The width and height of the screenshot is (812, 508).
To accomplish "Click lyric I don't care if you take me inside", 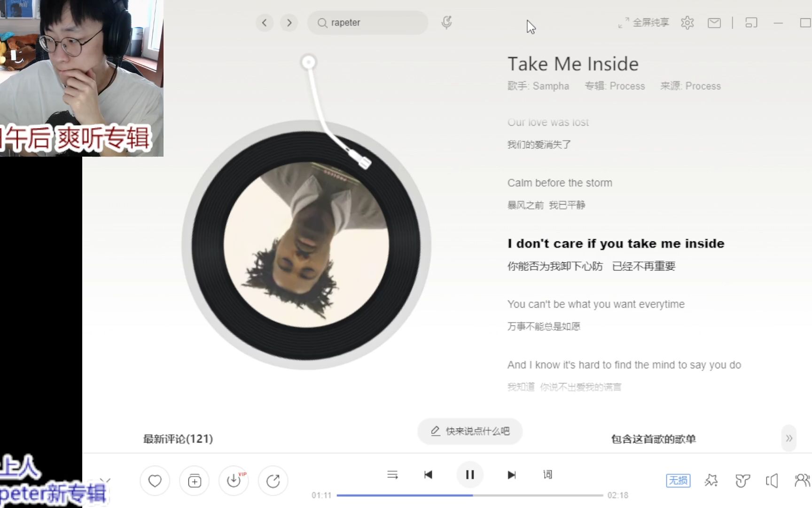I will pos(616,244).
